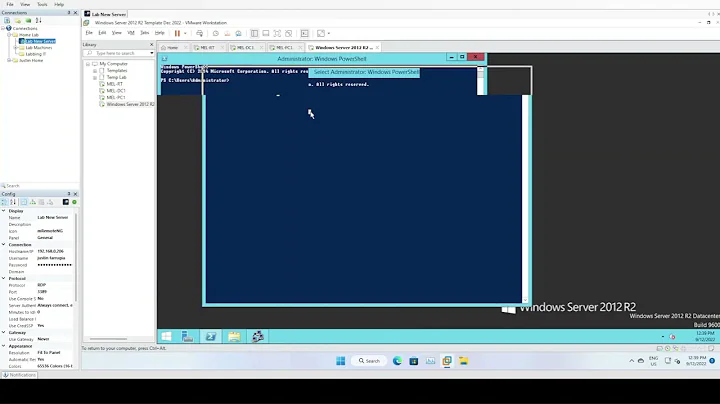Click the Connections search field
This screenshot has width=720, height=404.
pyautogui.click(x=39, y=186)
